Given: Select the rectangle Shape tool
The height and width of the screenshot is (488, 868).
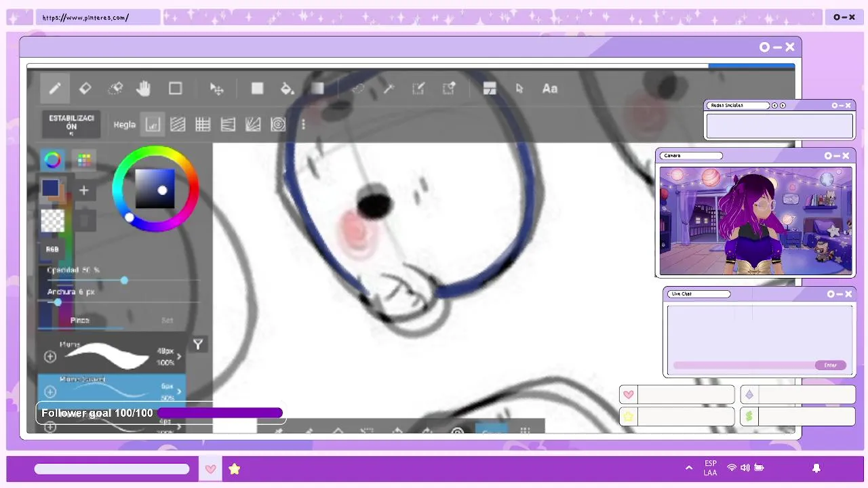Looking at the screenshot, I should 175,88.
